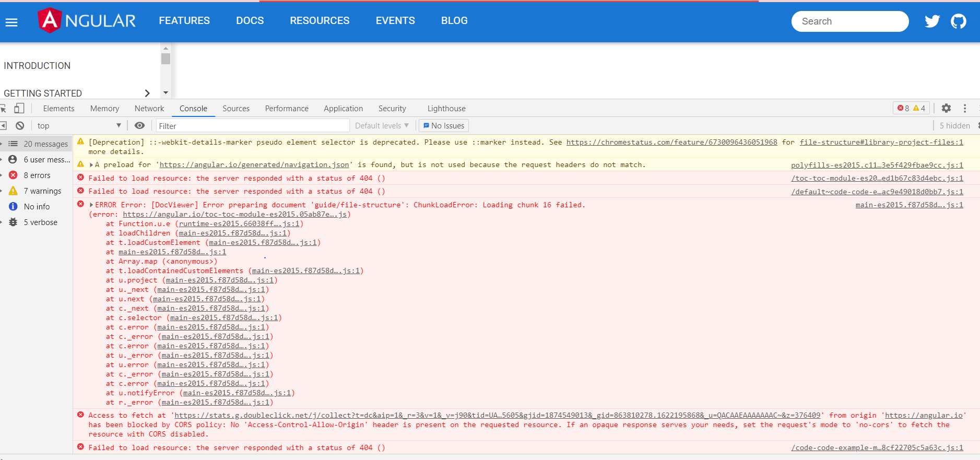Filter console by 8 errors
This screenshot has height=460, width=980.
pos(37,175)
